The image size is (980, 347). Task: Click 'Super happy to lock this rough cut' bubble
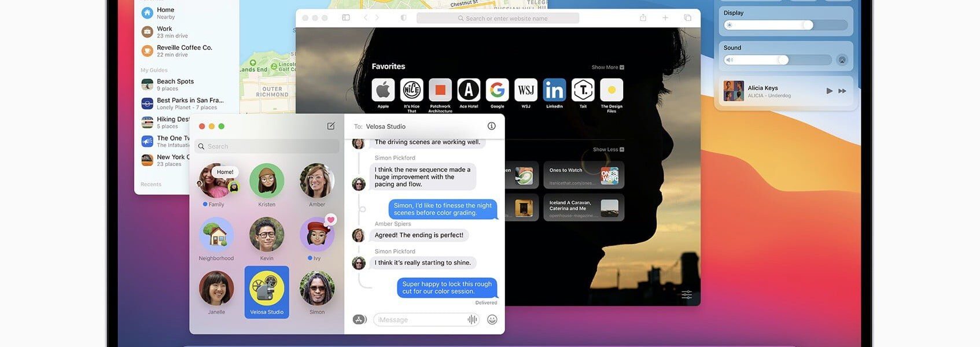(447, 287)
